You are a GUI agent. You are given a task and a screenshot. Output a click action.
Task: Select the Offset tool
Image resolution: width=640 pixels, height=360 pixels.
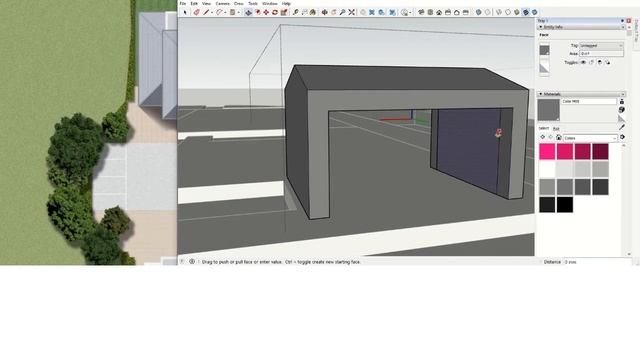(x=258, y=12)
